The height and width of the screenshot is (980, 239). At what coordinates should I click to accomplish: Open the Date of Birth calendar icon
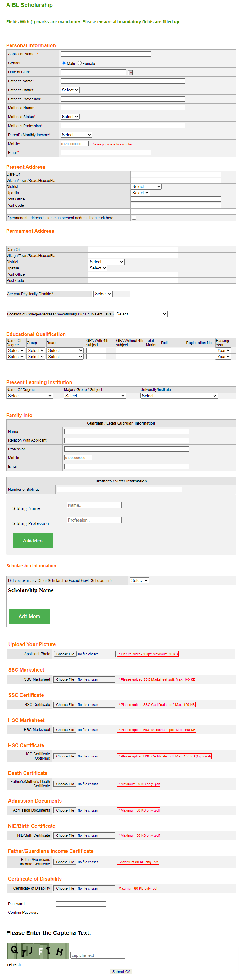click(x=130, y=72)
